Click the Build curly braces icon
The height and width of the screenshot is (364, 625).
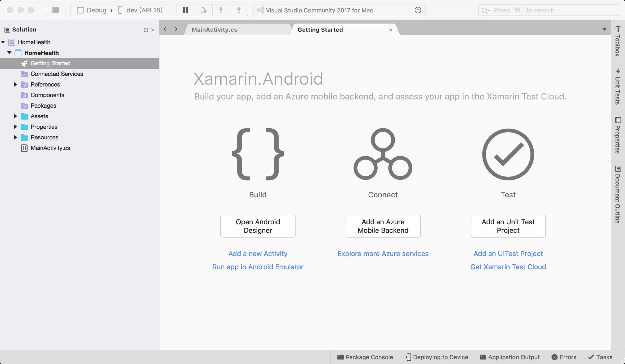point(258,154)
